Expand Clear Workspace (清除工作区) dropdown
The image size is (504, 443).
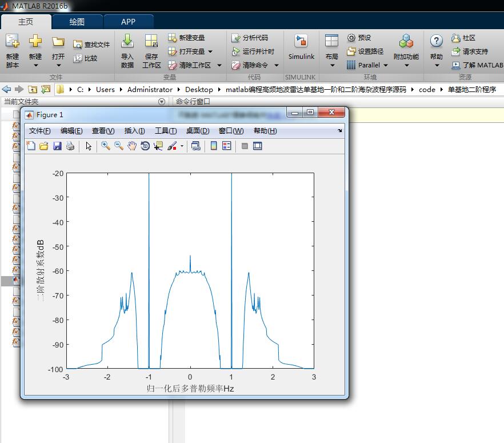pos(219,65)
